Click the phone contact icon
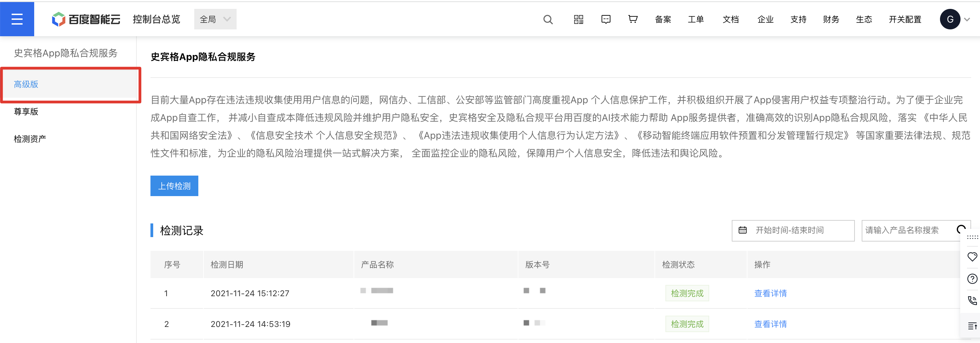Screen dimensions: 980x343 pos(972,300)
